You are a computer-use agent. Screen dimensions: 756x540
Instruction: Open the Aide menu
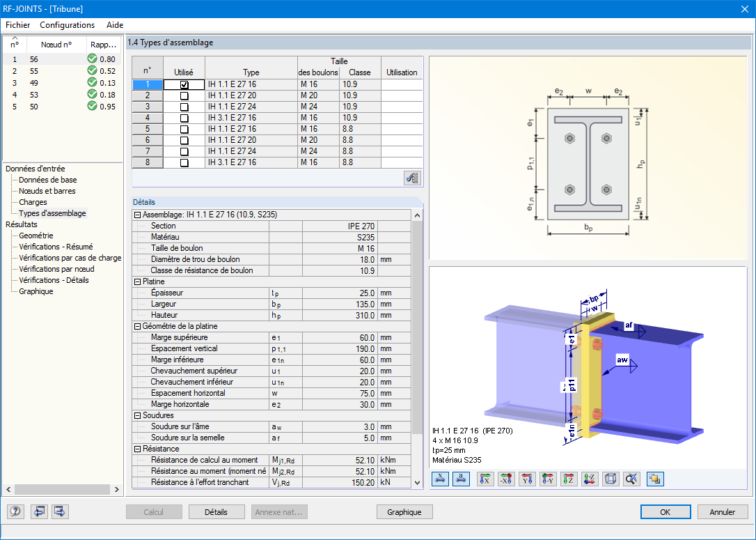point(115,25)
